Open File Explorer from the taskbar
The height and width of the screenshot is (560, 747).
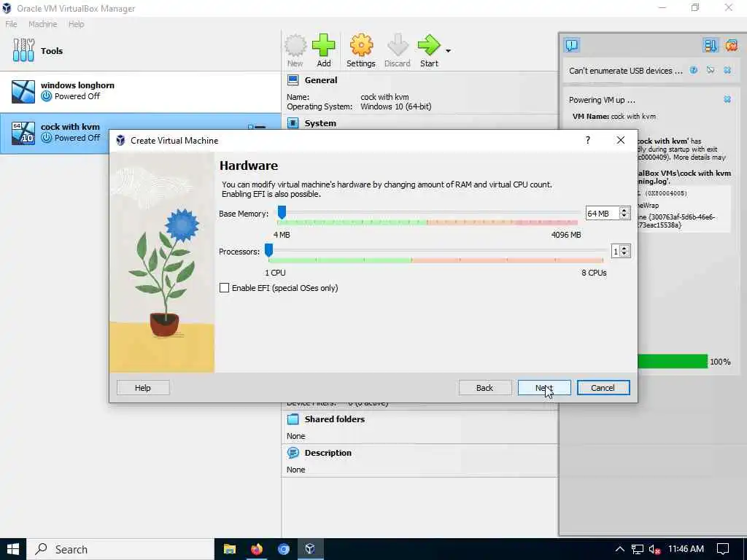[230, 549]
